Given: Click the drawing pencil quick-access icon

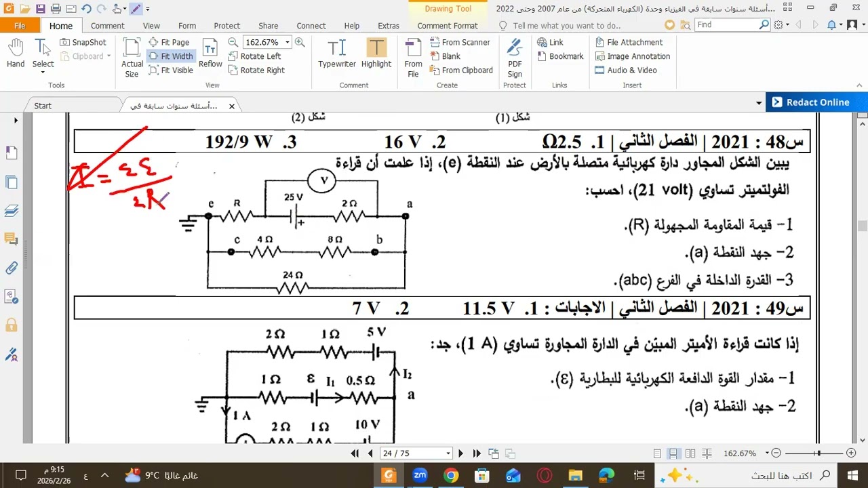Looking at the screenshot, I should (x=135, y=9).
